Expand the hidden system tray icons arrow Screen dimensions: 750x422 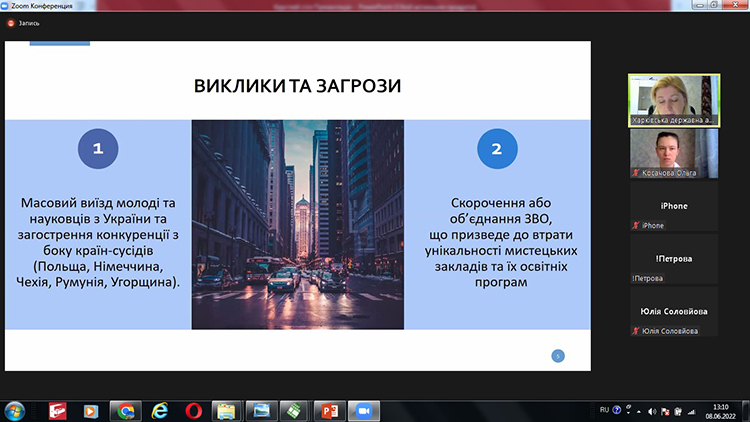click(639, 411)
